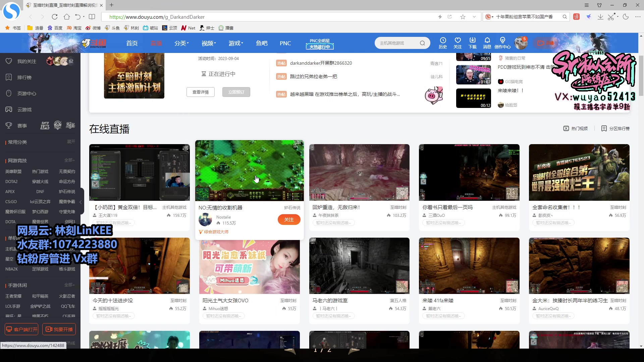Click the LPL league icon in sidebar

[45, 126]
